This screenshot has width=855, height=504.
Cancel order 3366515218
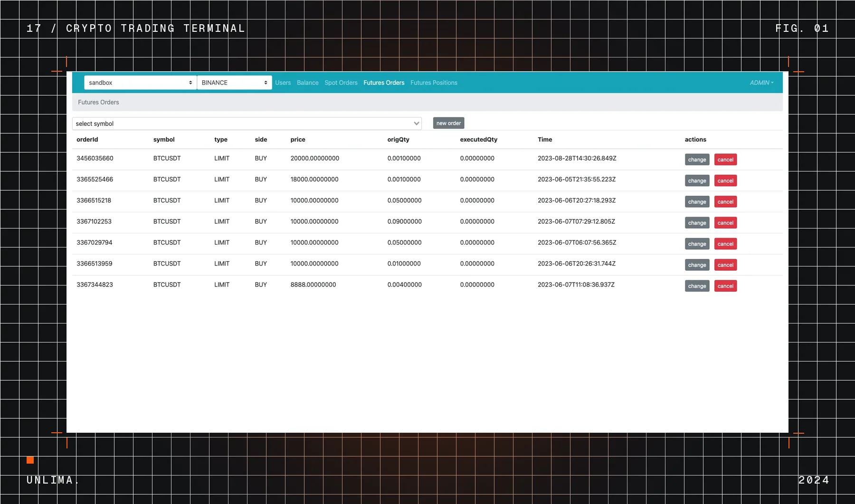[x=725, y=202]
